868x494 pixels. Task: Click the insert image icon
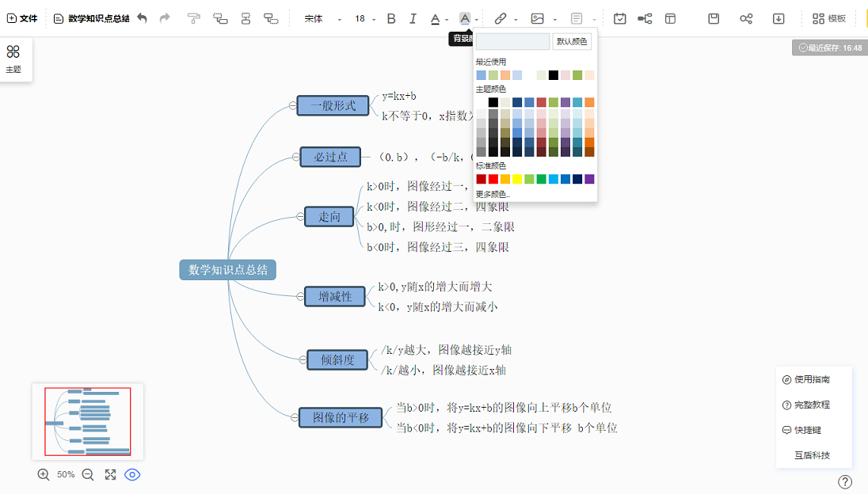point(538,18)
